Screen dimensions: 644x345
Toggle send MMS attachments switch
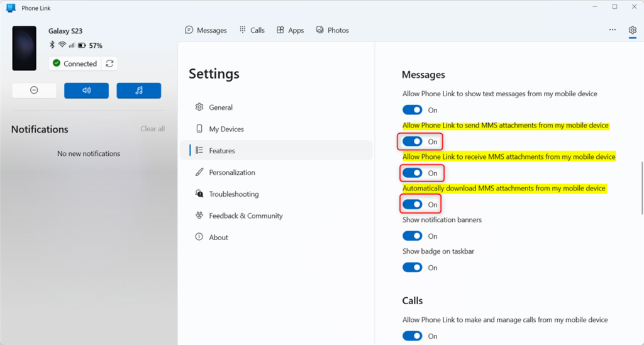click(413, 141)
